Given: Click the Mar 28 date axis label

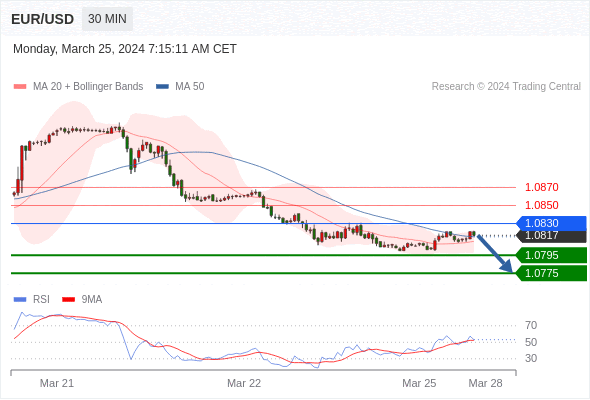Looking at the screenshot, I should 485,383.
